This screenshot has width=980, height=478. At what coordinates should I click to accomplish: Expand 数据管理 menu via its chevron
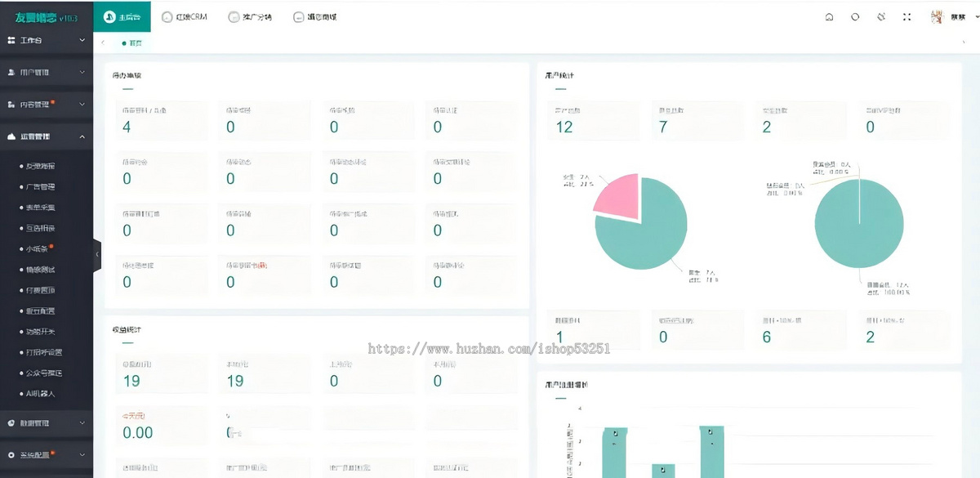click(82, 423)
